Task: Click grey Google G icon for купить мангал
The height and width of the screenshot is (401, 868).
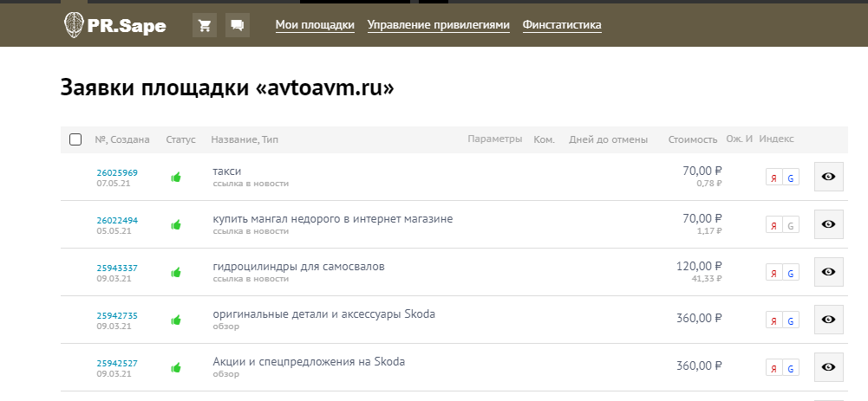Action: [x=791, y=224]
